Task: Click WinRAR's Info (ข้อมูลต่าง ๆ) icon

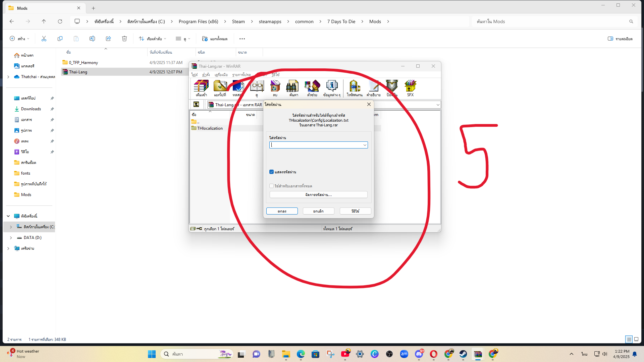Action: click(x=332, y=88)
